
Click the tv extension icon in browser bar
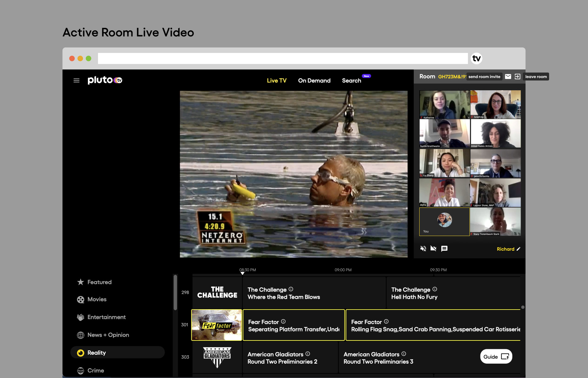pos(476,58)
